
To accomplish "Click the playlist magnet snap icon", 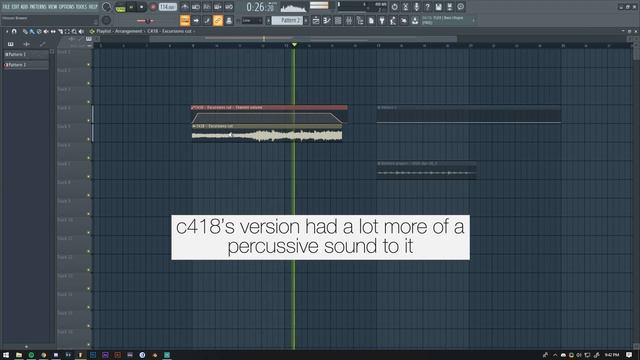I will coord(14,31).
